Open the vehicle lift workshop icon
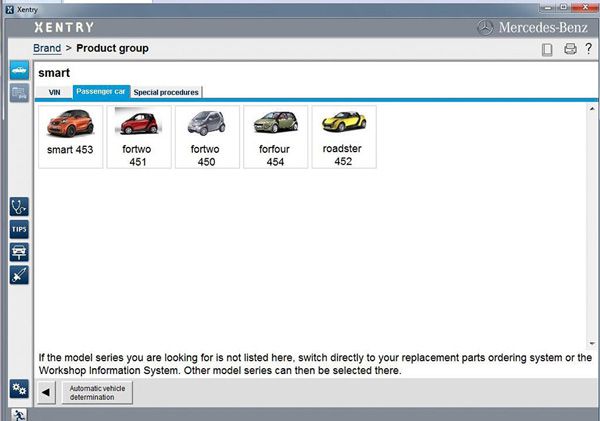Screen dimensions: 600x421 pos(19,252)
